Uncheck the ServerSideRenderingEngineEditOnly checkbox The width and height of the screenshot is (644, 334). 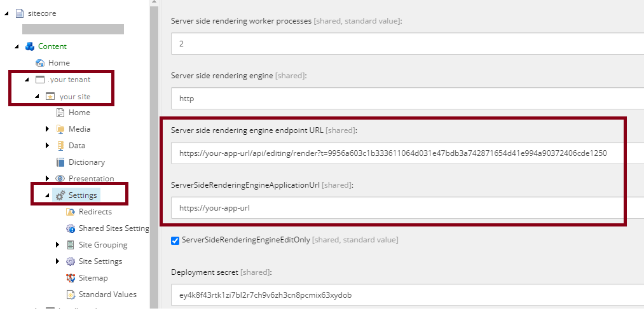click(175, 240)
